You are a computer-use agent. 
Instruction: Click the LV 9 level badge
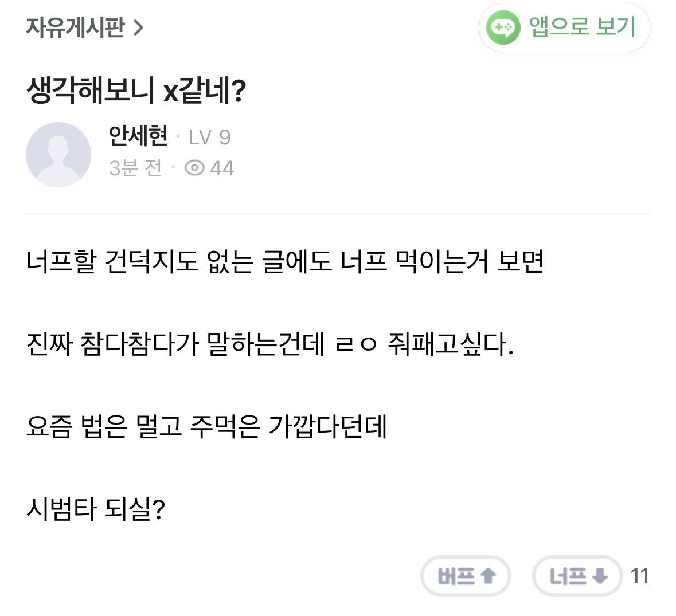click(209, 138)
